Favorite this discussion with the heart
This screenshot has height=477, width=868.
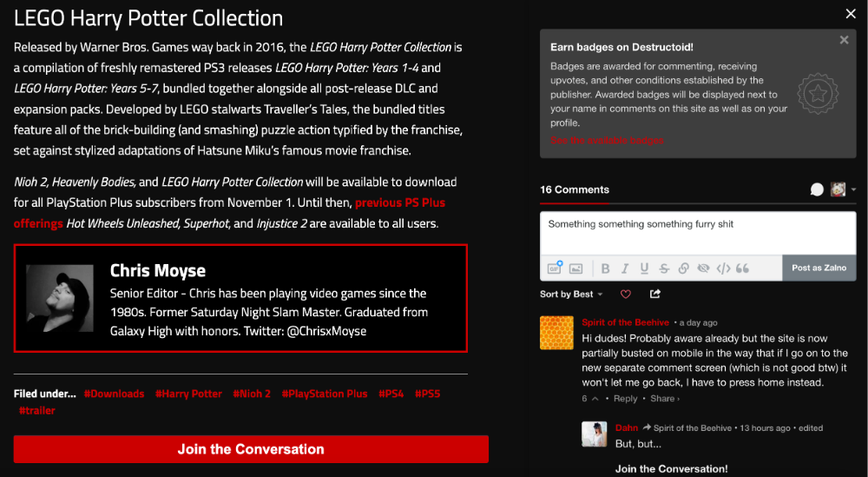click(625, 295)
